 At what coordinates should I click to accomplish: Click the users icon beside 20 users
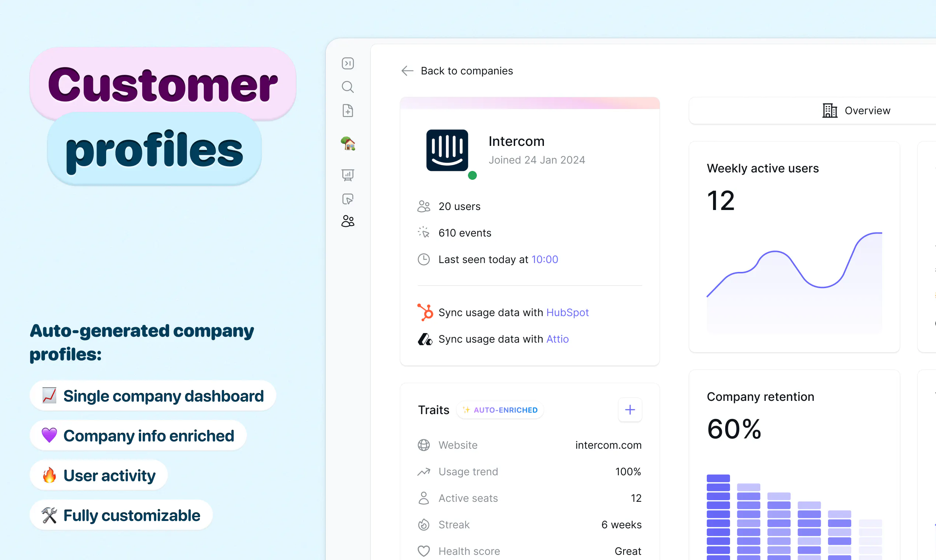point(424,206)
